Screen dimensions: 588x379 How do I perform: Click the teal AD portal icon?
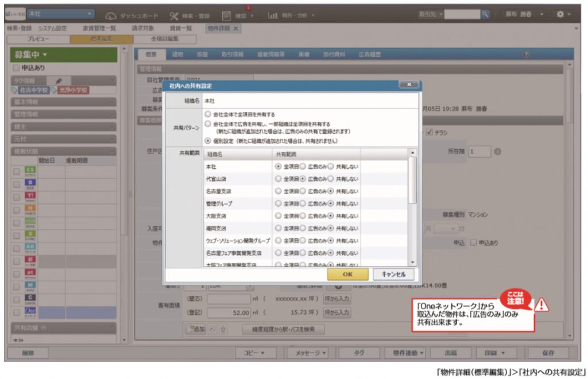30,248
